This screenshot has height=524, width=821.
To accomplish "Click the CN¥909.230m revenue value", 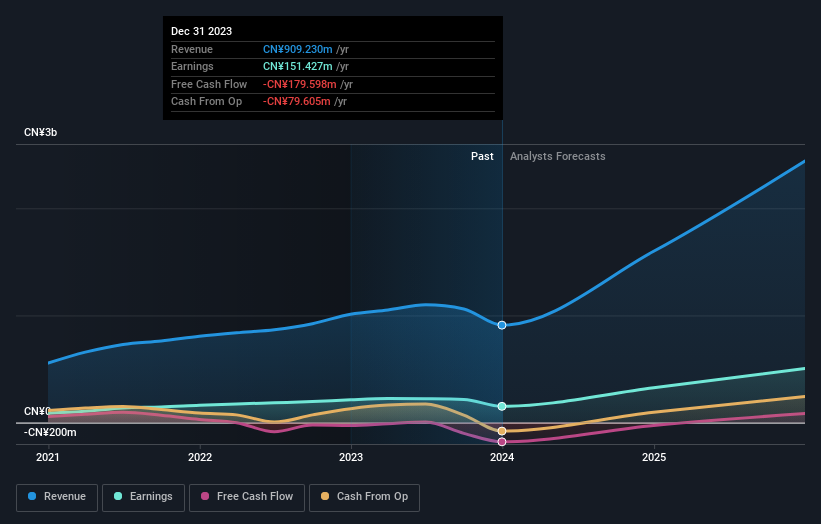I will pos(297,49).
